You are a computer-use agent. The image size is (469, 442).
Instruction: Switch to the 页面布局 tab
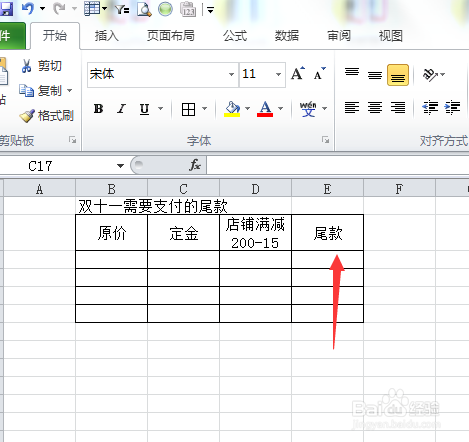tap(171, 36)
